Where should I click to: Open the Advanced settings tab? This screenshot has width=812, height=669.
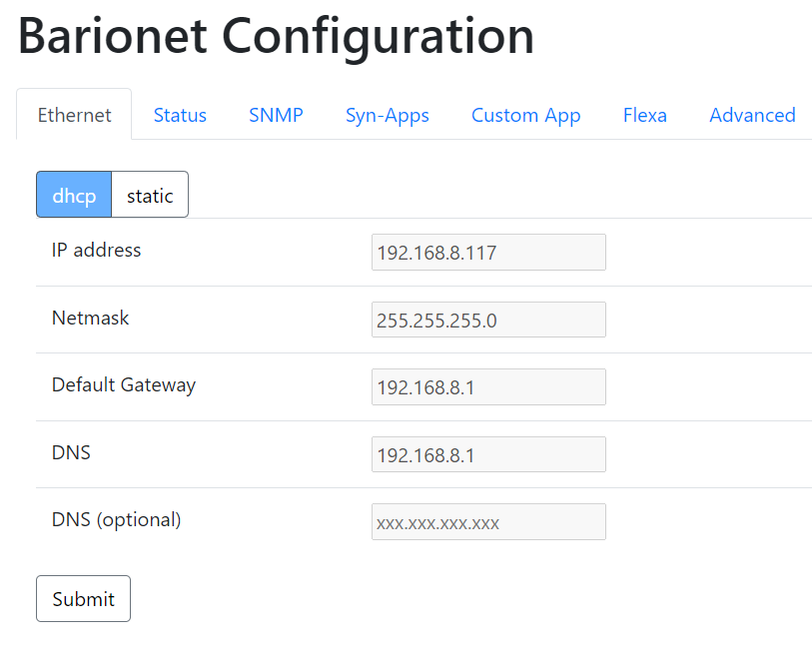(x=752, y=115)
